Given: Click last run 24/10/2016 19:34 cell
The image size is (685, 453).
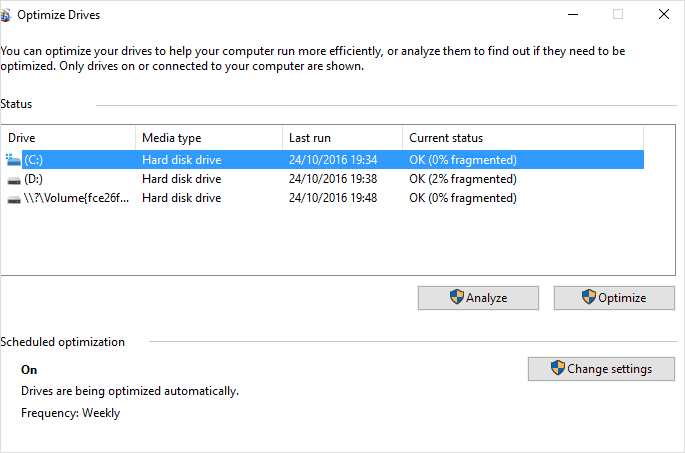Looking at the screenshot, I should [333, 160].
